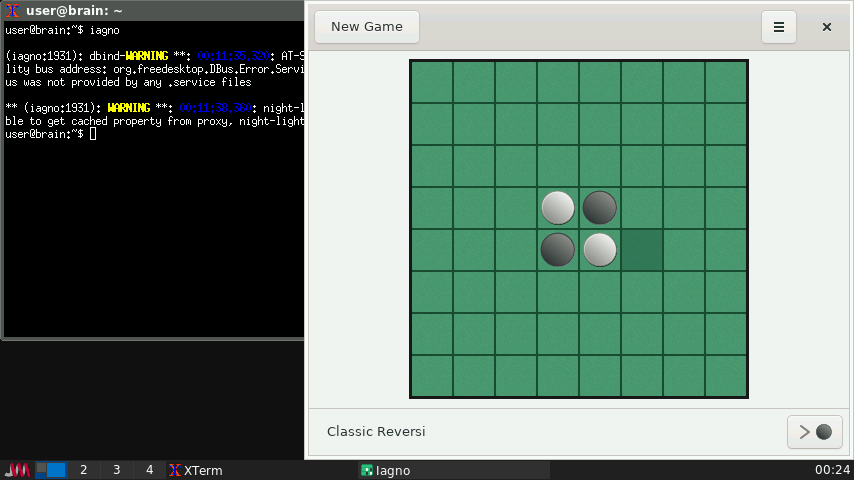Open the JWM start menu icon in taskbar
The height and width of the screenshot is (480, 854).
click(18, 470)
